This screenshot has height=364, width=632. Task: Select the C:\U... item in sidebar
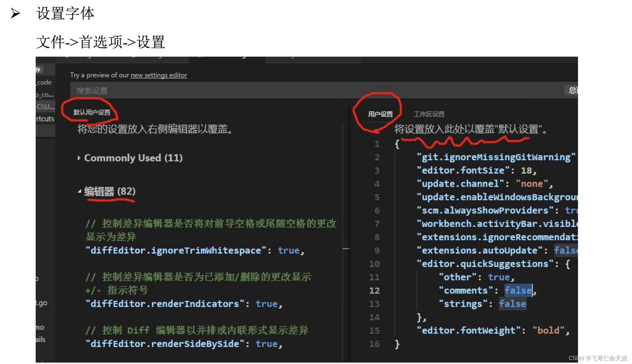pos(45,107)
